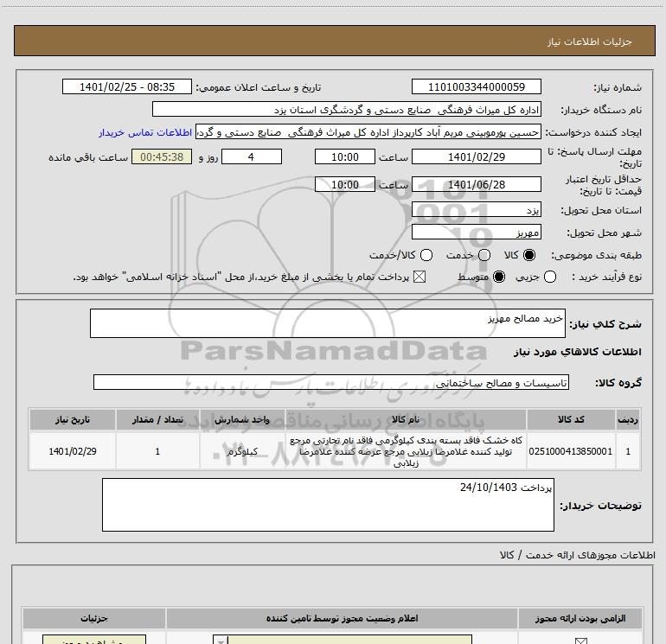
Task: Click the product name cell کاه خشک
Action: (406, 451)
